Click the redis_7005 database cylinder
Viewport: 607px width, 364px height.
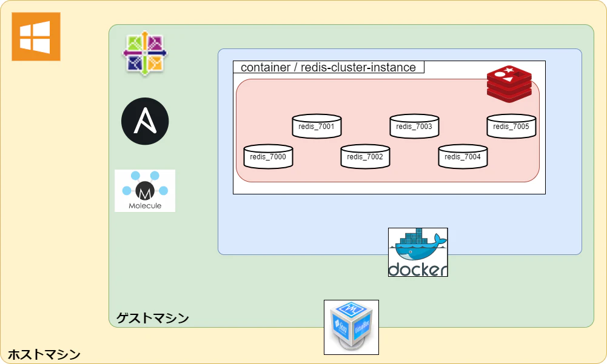click(x=511, y=126)
